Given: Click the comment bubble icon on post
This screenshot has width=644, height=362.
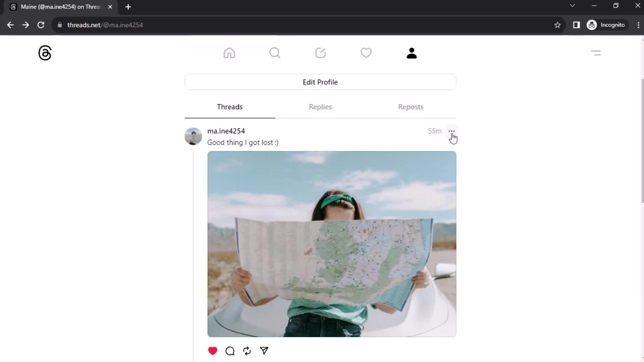Looking at the screenshot, I should tap(230, 351).
